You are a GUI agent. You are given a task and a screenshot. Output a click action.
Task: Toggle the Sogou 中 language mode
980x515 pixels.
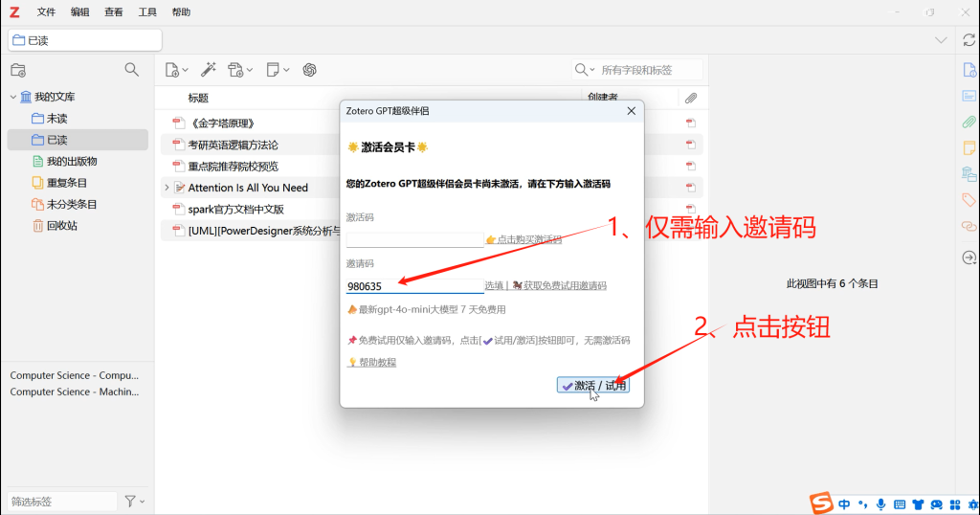pyautogui.click(x=844, y=504)
